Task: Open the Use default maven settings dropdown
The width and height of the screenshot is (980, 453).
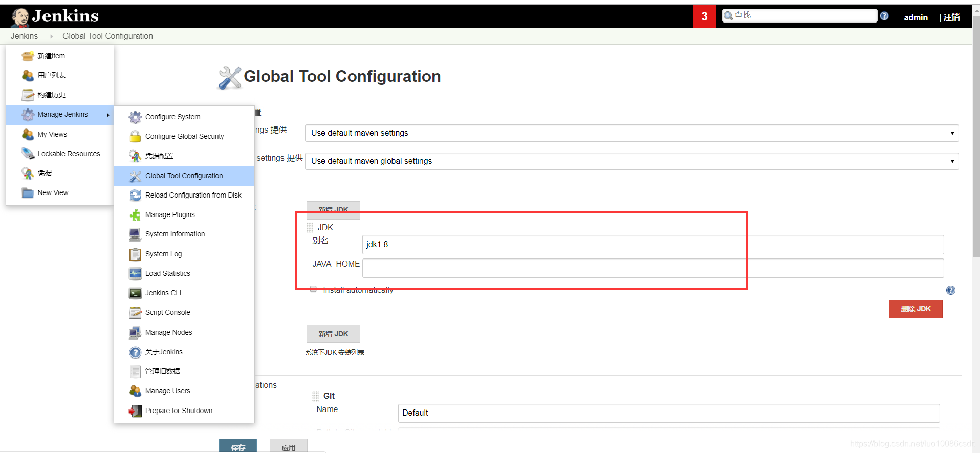Action: (x=631, y=133)
